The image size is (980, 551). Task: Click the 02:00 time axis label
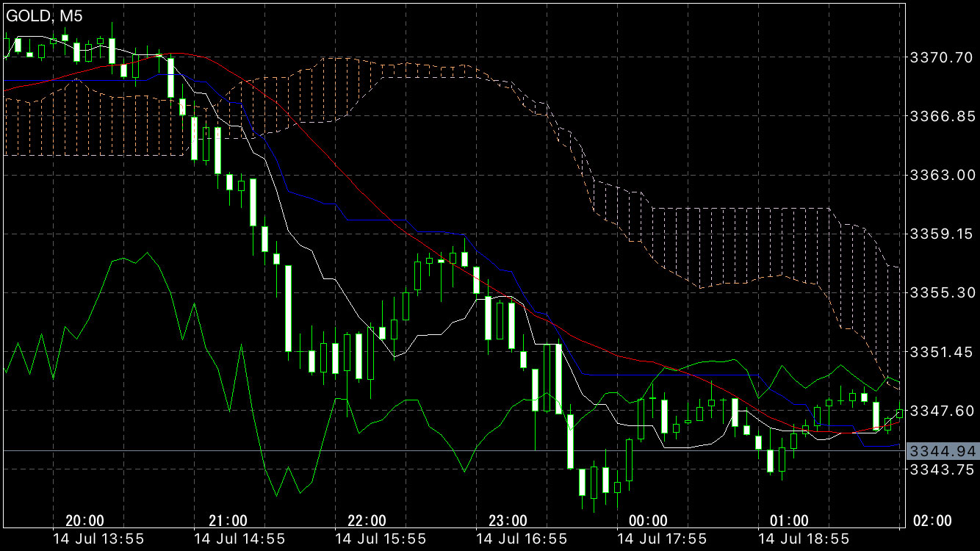point(932,521)
